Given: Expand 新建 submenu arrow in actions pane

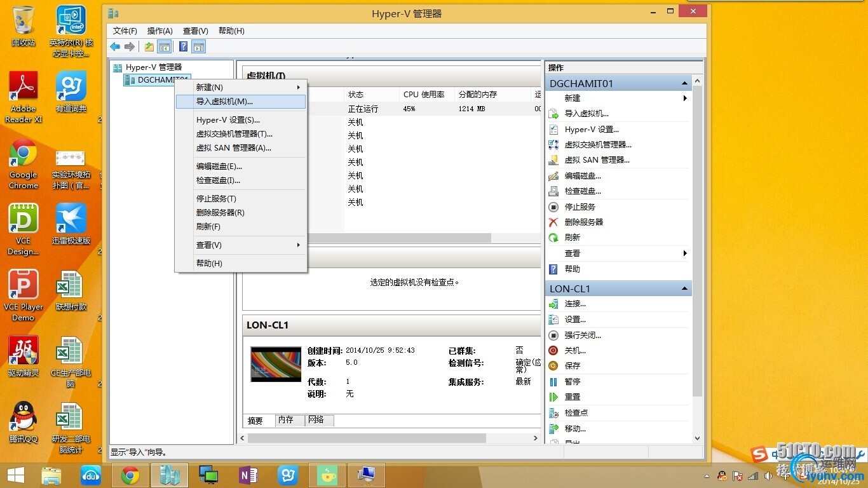Looking at the screenshot, I should (685, 98).
